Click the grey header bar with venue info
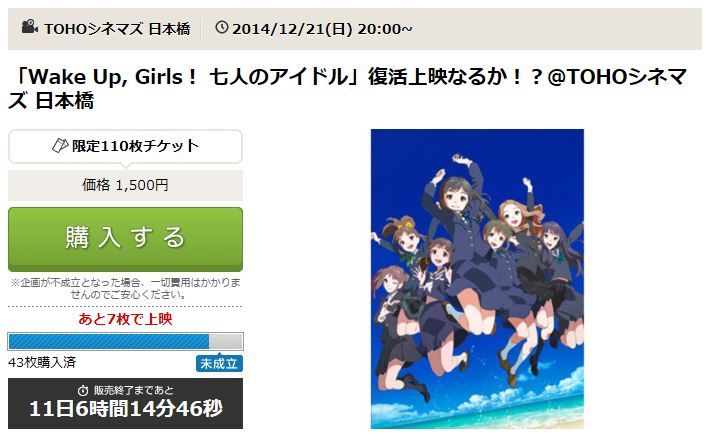706x442 pixels. (x=354, y=29)
